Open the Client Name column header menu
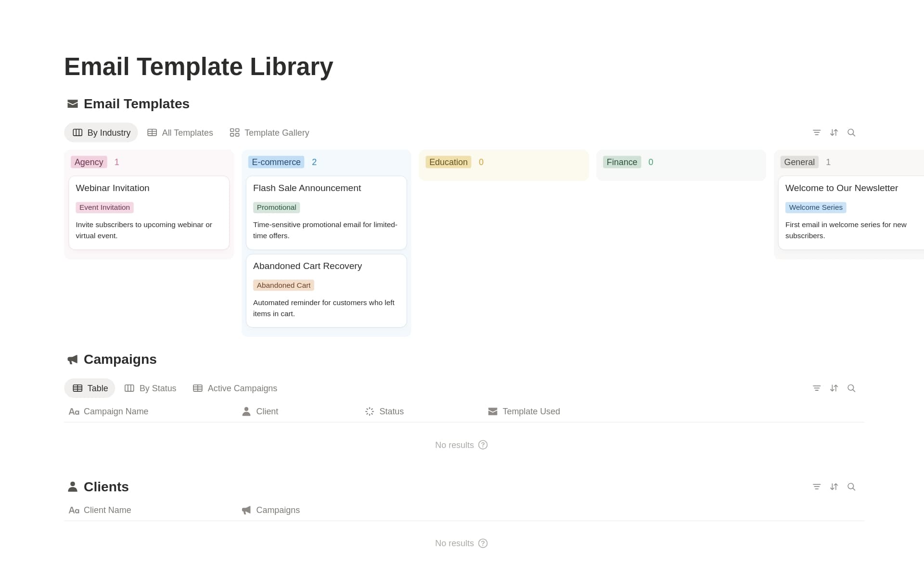Image resolution: width=924 pixels, height=577 pixels. pos(151,510)
